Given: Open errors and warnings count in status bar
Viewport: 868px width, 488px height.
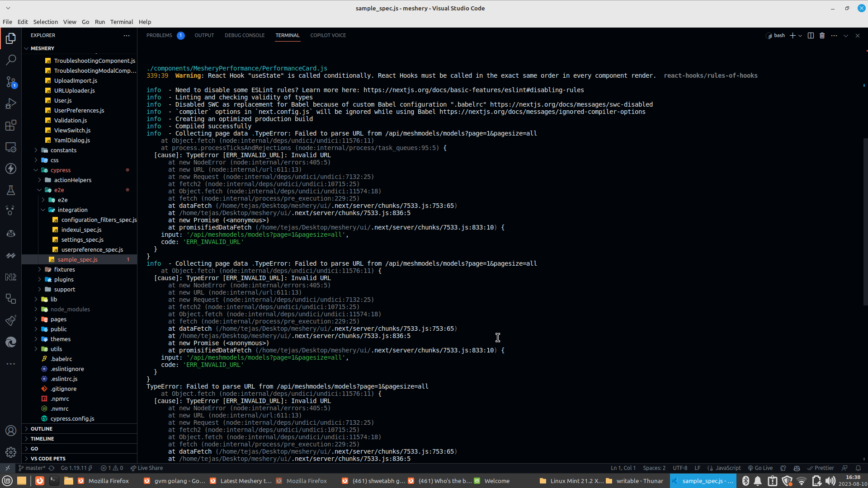Looking at the screenshot, I should [x=112, y=468].
